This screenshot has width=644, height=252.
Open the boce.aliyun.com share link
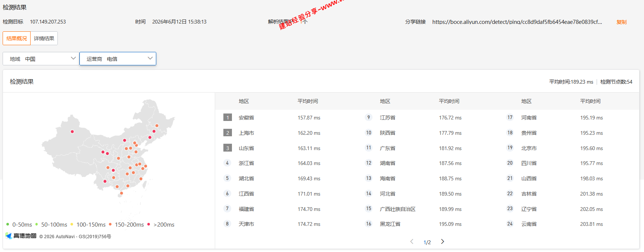point(517,22)
